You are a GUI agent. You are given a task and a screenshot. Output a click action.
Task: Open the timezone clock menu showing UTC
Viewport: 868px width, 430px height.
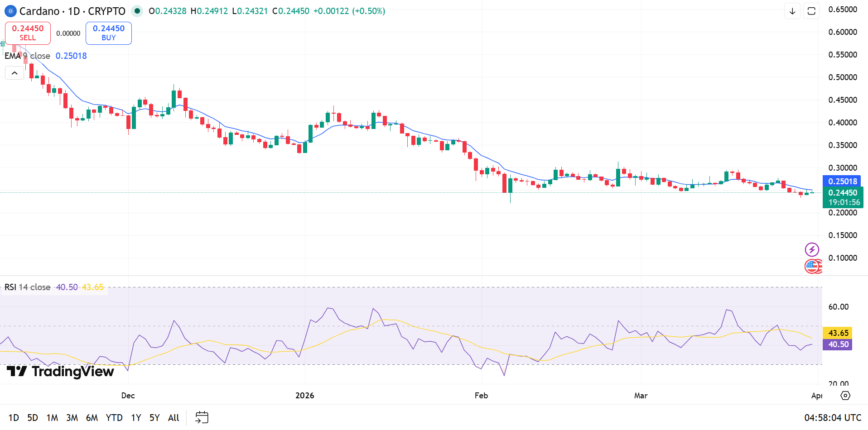click(833, 417)
